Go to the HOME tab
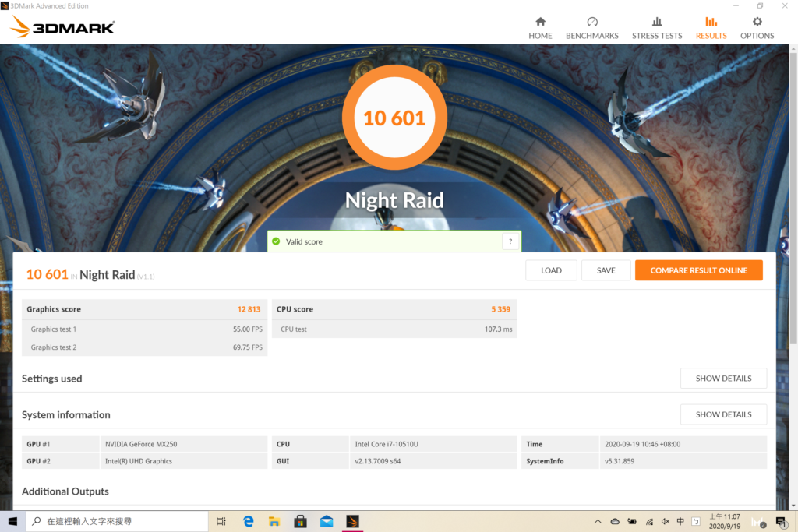 (x=540, y=28)
